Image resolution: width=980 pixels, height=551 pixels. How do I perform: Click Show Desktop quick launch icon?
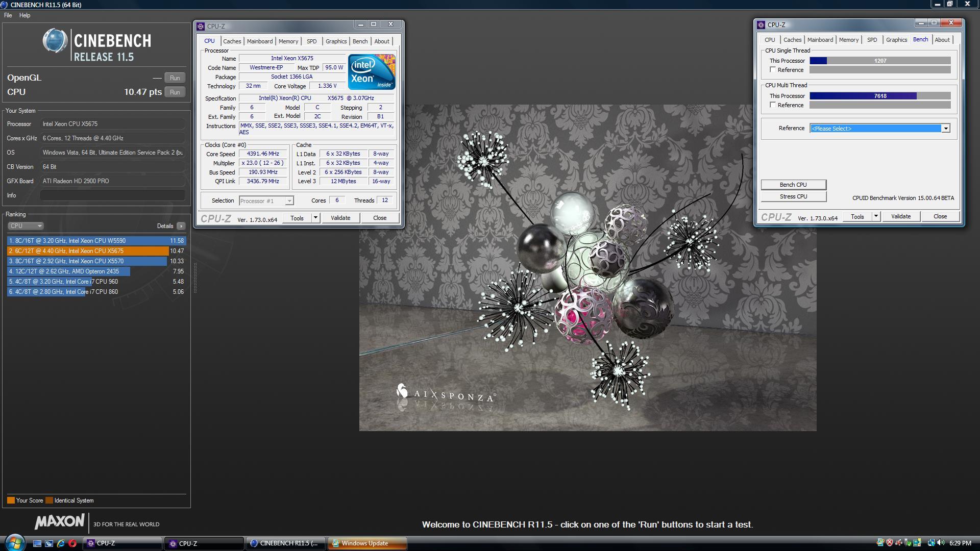[x=37, y=543]
